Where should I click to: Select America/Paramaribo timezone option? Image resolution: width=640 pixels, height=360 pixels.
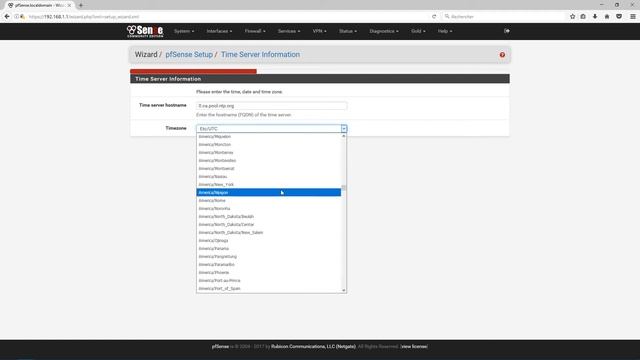tap(269, 264)
